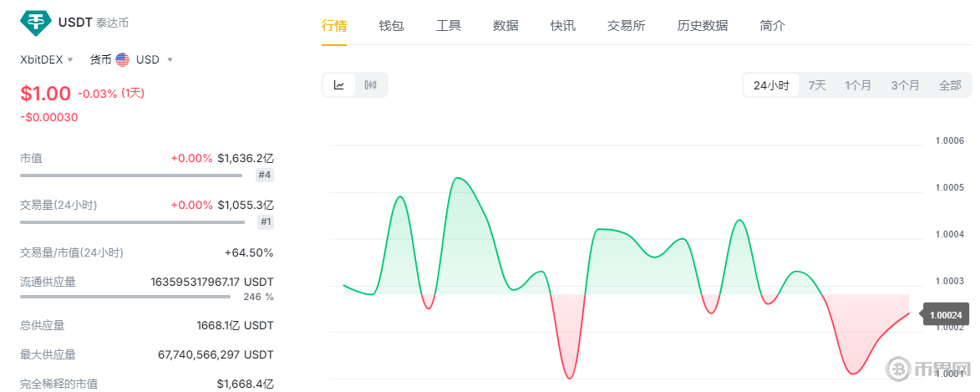Select the 全部 time range
Screen dimensions: 980x392
pos(950,85)
